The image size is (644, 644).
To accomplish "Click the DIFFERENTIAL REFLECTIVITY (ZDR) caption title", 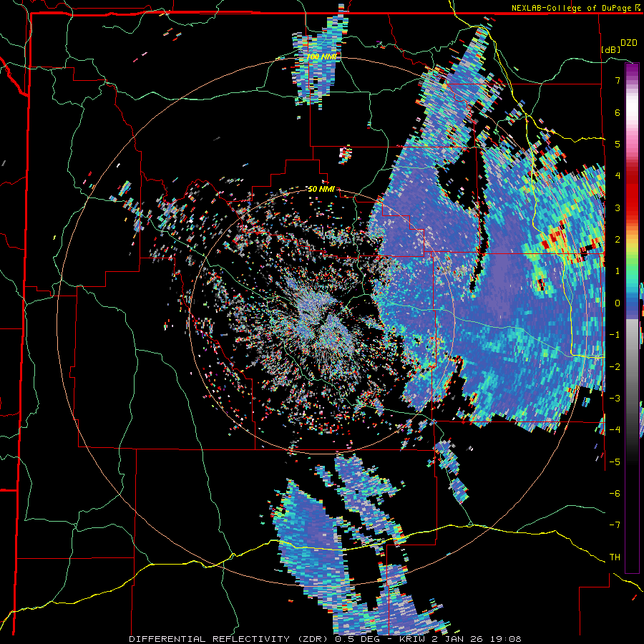I will coord(229,639).
